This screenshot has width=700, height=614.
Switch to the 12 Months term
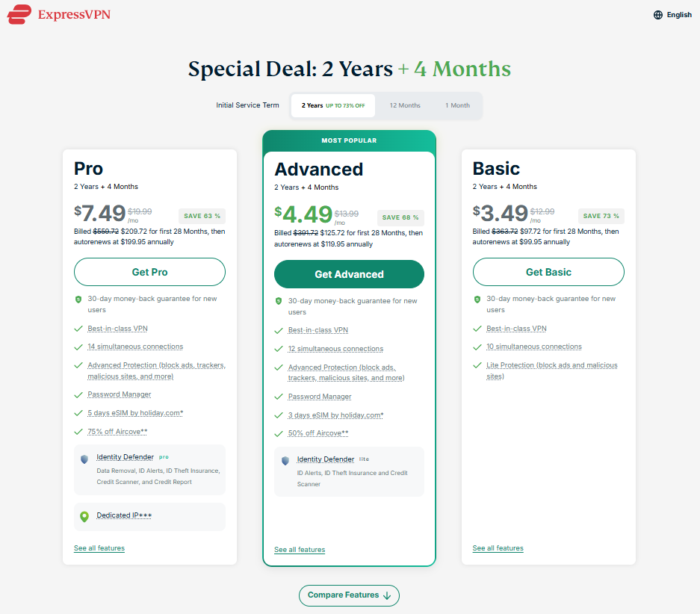click(x=405, y=105)
